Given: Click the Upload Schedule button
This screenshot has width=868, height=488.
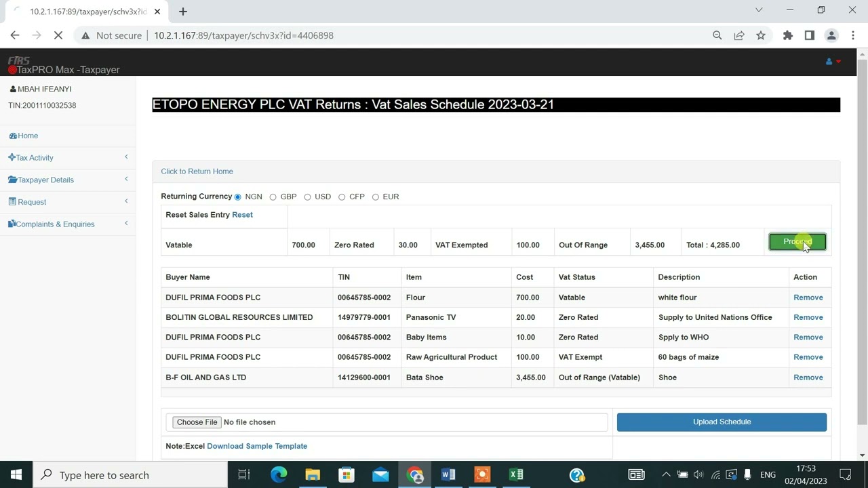Looking at the screenshot, I should (x=722, y=422).
